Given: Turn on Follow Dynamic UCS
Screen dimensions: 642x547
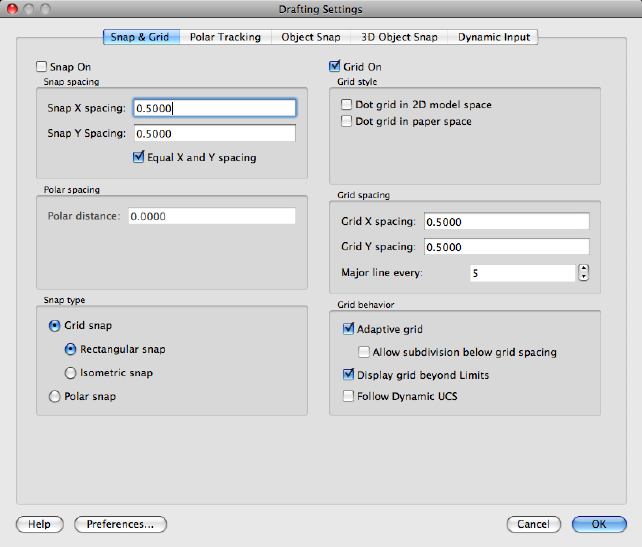Looking at the screenshot, I should click(x=348, y=396).
